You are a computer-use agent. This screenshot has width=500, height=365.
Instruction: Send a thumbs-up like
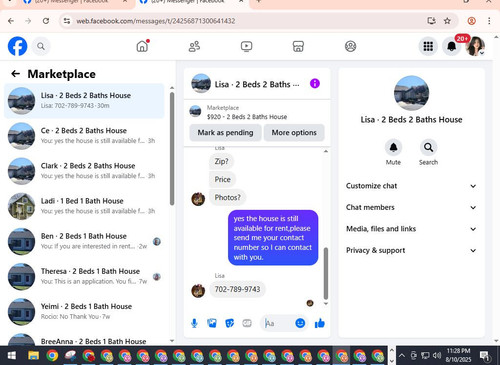pos(320,323)
